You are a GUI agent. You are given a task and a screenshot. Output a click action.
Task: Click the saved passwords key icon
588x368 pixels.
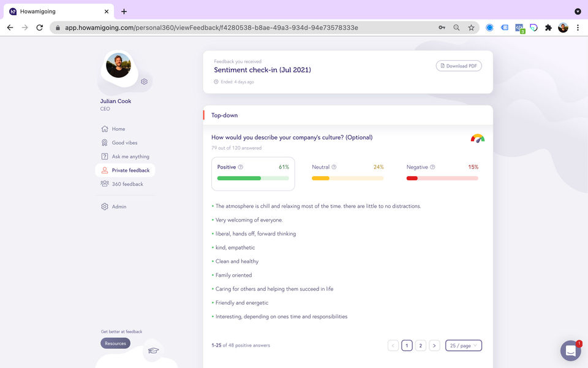(442, 28)
